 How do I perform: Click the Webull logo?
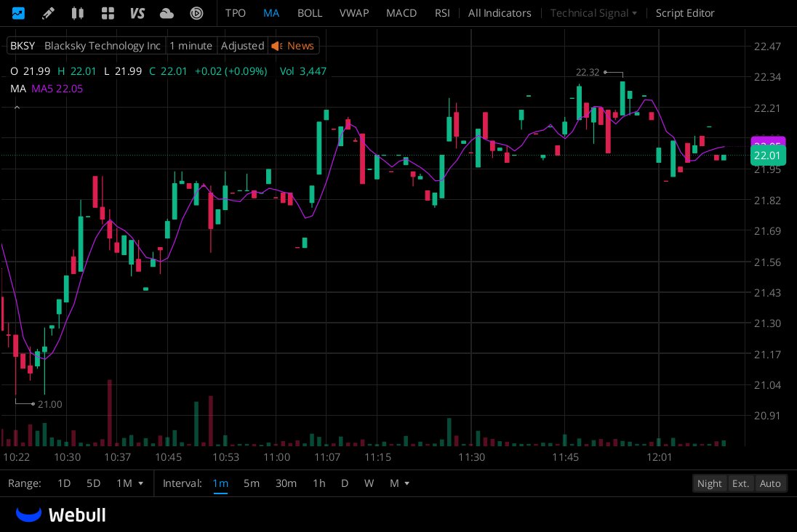pyautogui.click(x=61, y=515)
